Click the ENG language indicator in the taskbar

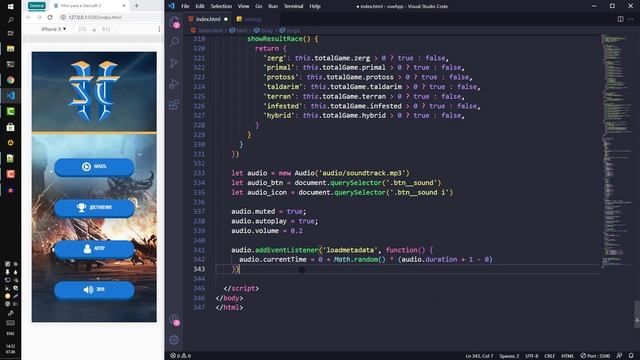pyautogui.click(x=11, y=333)
